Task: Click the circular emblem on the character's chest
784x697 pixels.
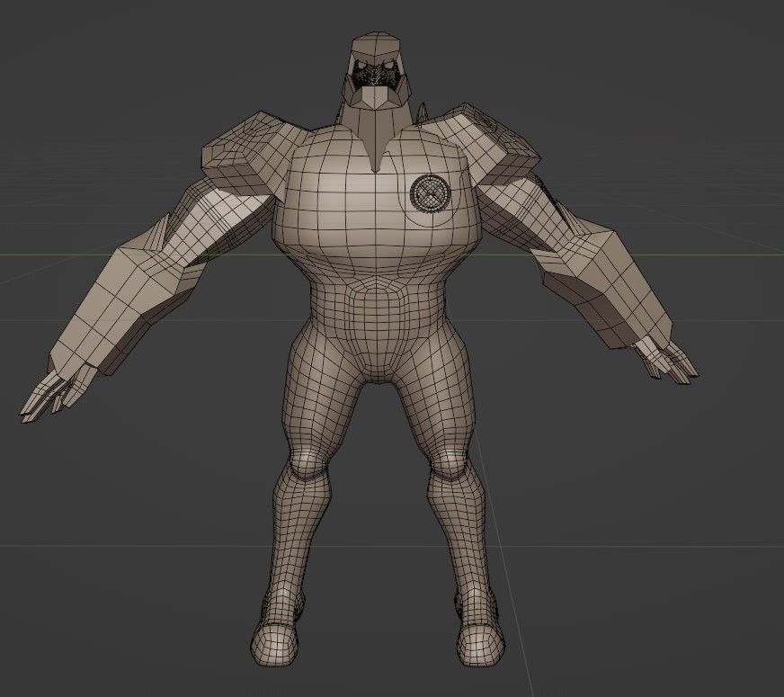Action: click(x=431, y=193)
